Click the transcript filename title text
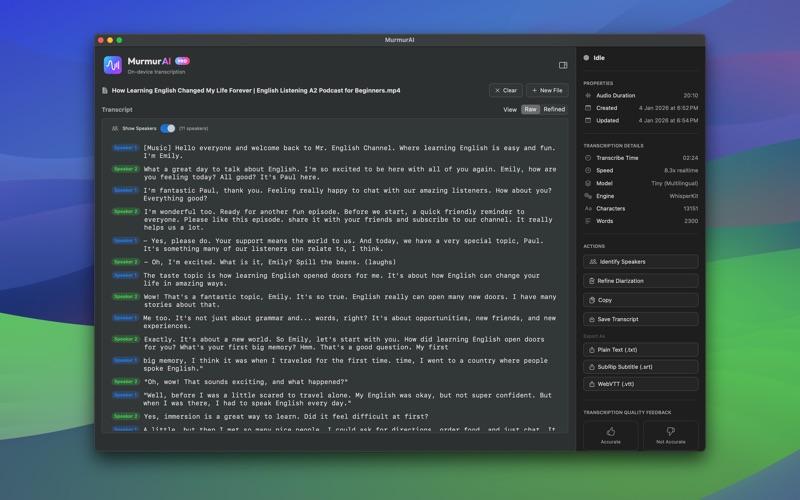Image resolution: width=800 pixels, height=500 pixels. coord(256,90)
